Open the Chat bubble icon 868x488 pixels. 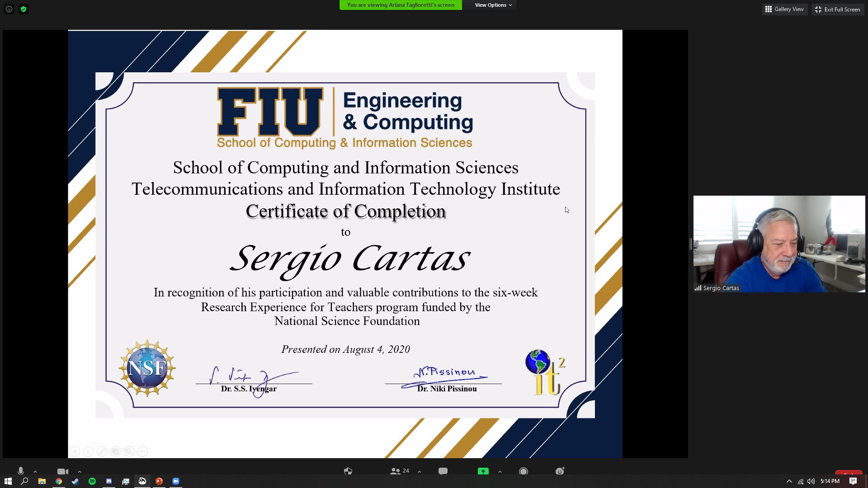[443, 471]
